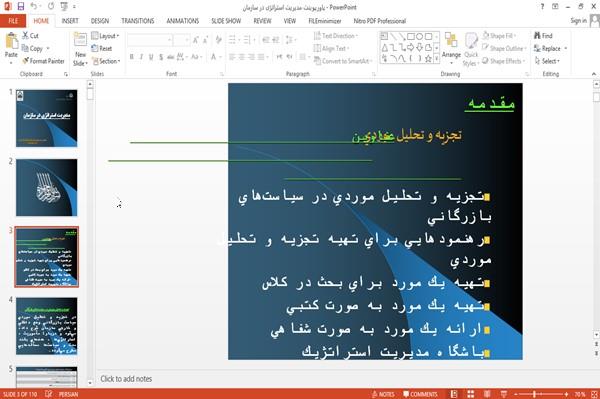Click the slide title مقدمه

pyautogui.click(x=490, y=104)
